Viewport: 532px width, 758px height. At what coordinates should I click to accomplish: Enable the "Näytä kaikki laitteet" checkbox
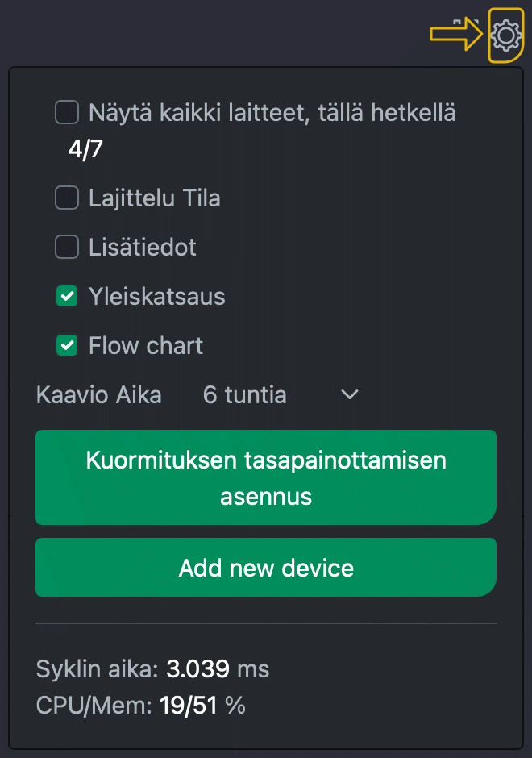coord(66,112)
